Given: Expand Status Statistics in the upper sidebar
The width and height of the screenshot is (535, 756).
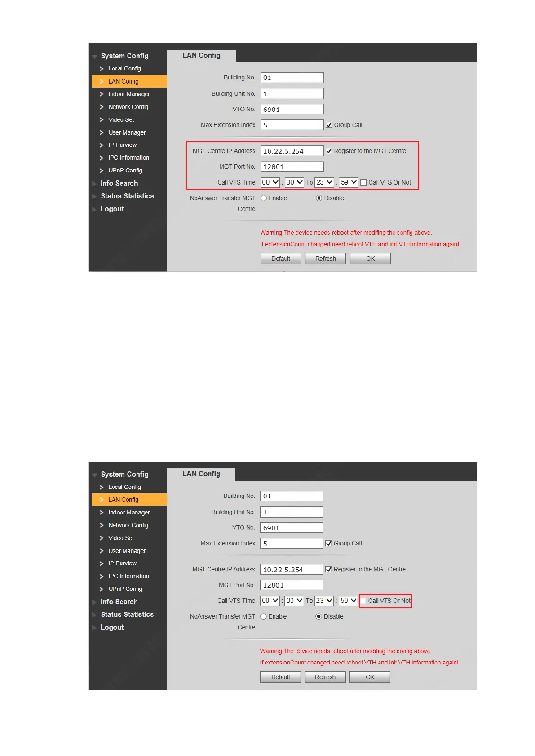Looking at the screenshot, I should [x=127, y=196].
